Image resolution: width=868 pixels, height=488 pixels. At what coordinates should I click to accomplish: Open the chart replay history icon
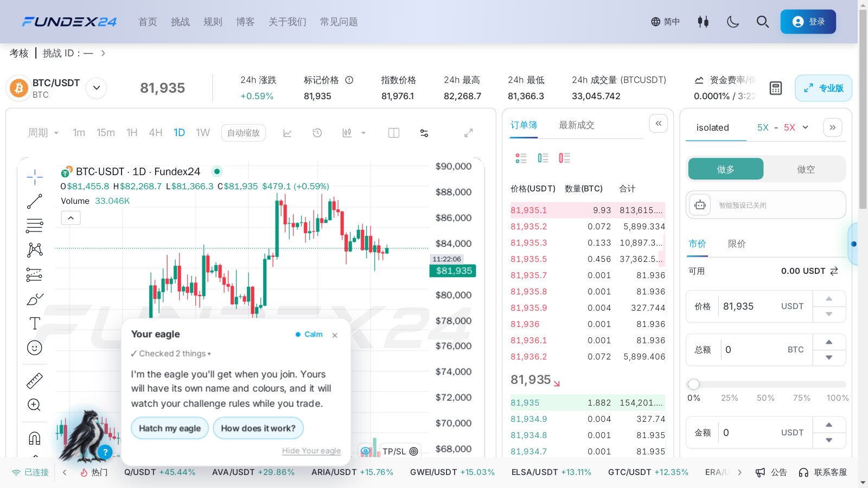317,133
